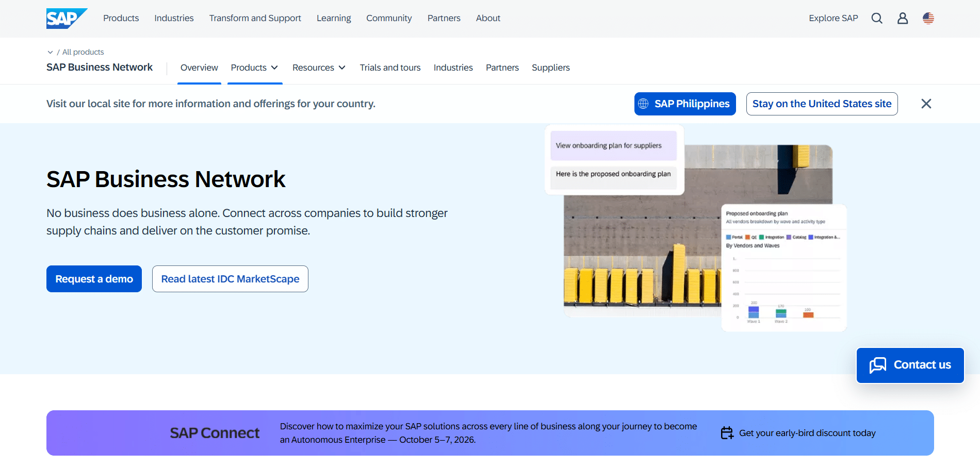980x468 pixels.
Task: Click the chat bubble icon in Contact us
Action: coord(878,365)
